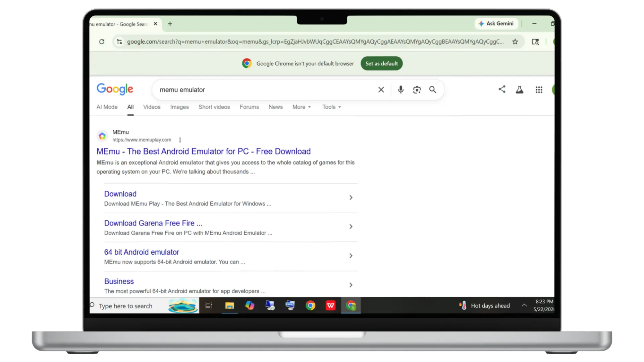
Task: Open the Business sitelink
Action: (119, 281)
